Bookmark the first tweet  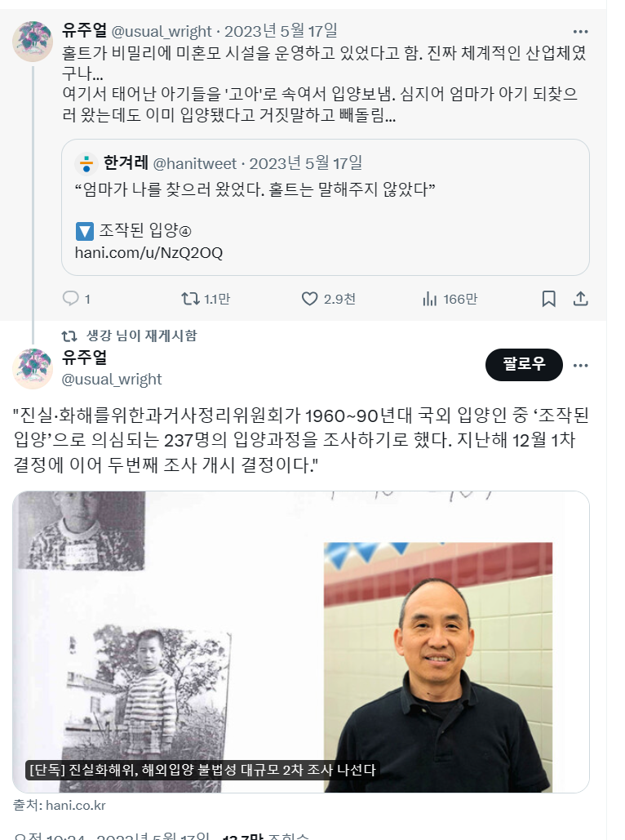[548, 299]
